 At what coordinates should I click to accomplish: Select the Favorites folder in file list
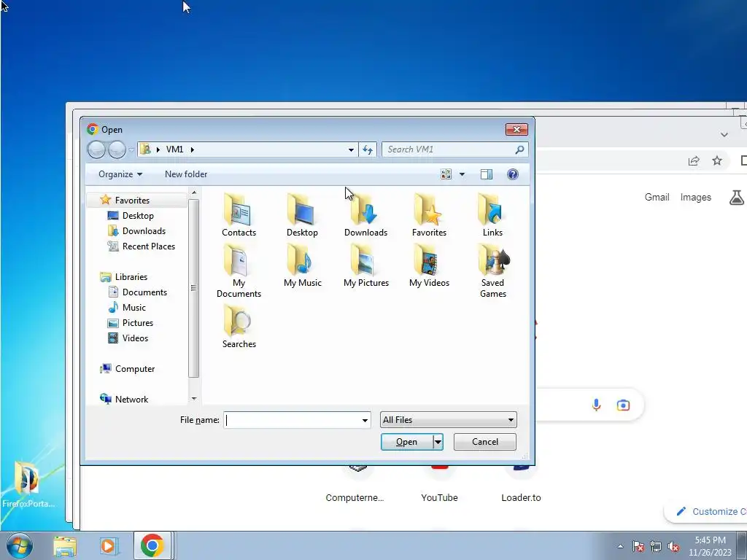pos(429,214)
